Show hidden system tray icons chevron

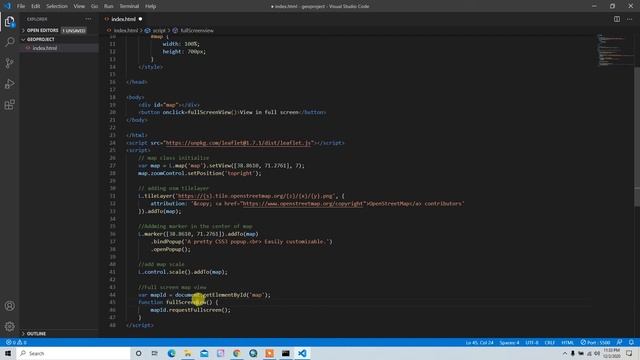(x=564, y=353)
